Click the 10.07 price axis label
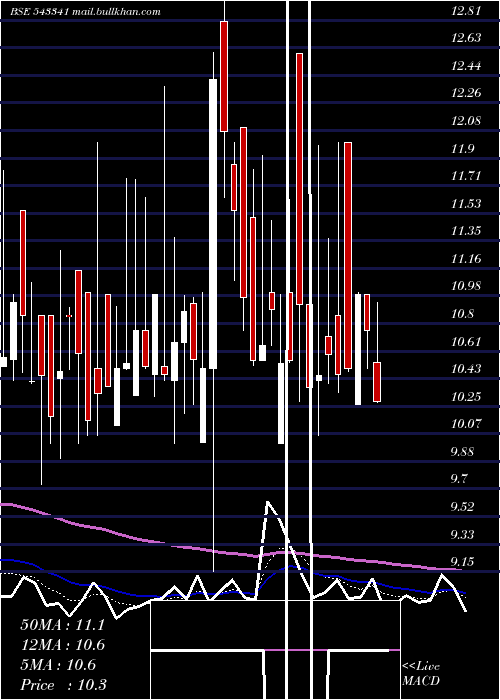Viewport: 500px width, 700px height. click(466, 424)
